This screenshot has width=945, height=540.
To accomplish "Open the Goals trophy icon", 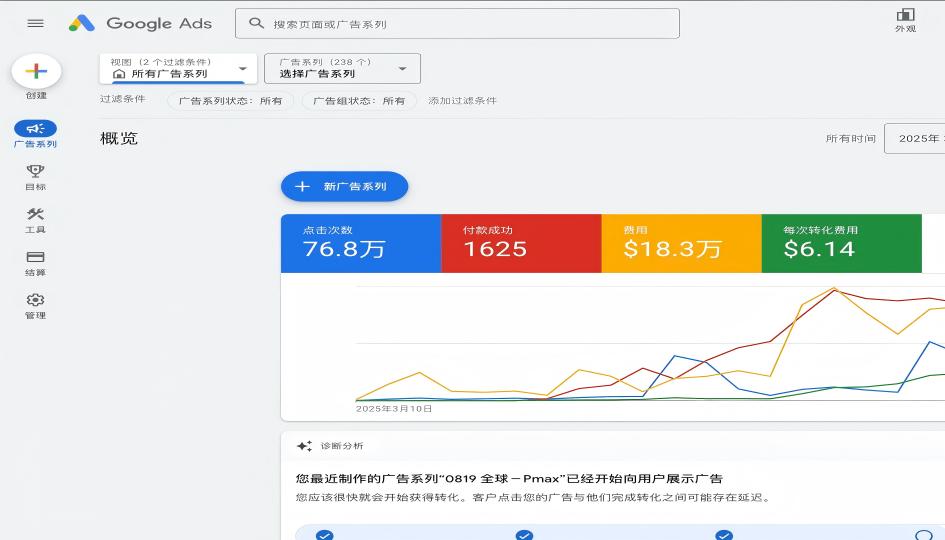I will pyautogui.click(x=36, y=172).
